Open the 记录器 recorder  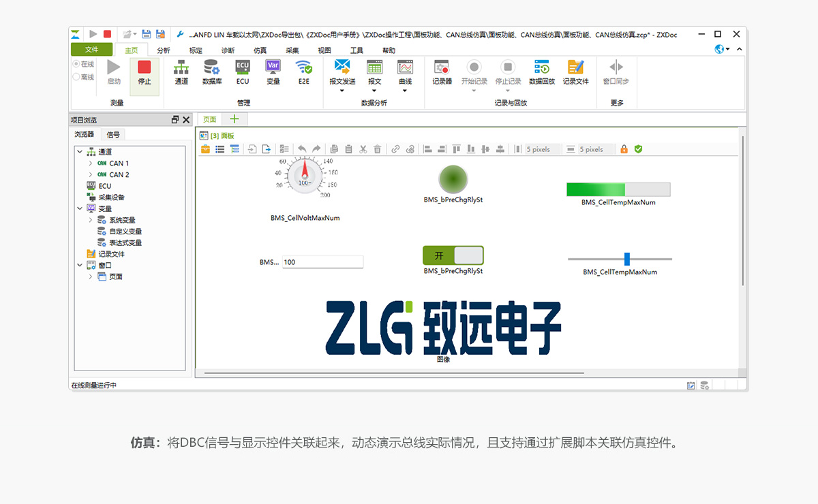(x=442, y=72)
